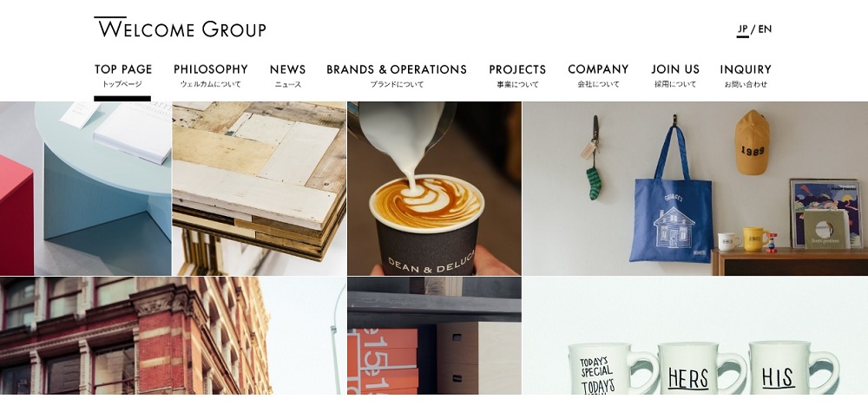This screenshot has width=868, height=405.
Task: Switch language to JP
Action: [742, 29]
